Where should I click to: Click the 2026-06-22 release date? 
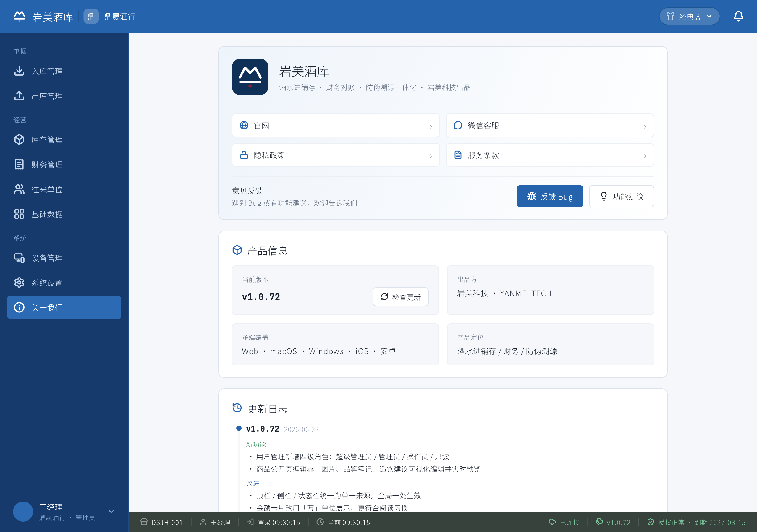(301, 429)
